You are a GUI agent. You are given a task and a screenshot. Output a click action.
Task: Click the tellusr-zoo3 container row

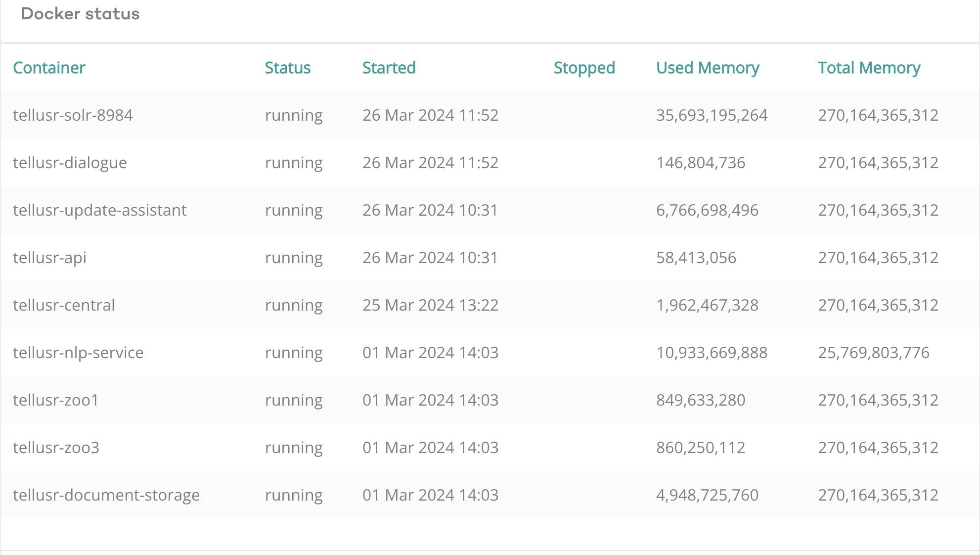pyautogui.click(x=56, y=448)
